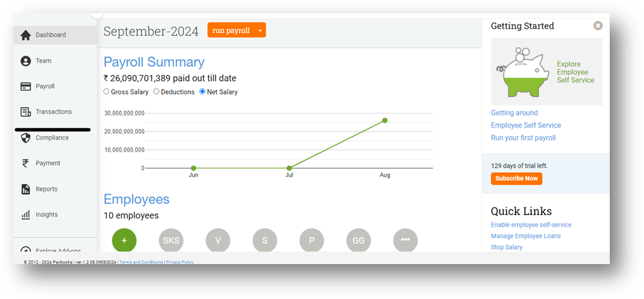644x299 pixels.
Task: Open Dashboard in the sidebar
Action: point(55,36)
